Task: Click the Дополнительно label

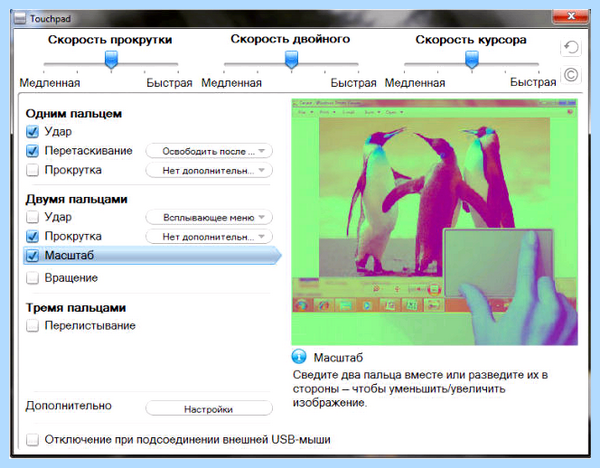Action: [68, 406]
